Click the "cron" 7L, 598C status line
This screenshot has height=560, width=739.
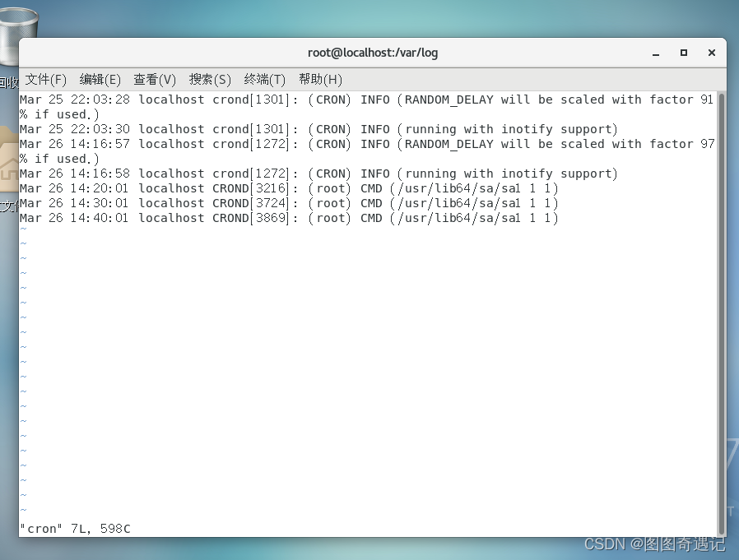coord(75,529)
